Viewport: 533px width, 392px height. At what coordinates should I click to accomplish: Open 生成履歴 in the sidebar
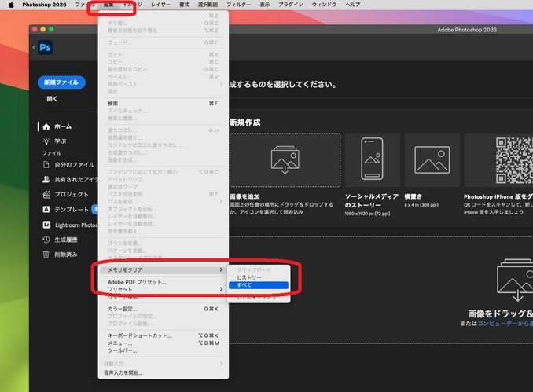(66, 240)
